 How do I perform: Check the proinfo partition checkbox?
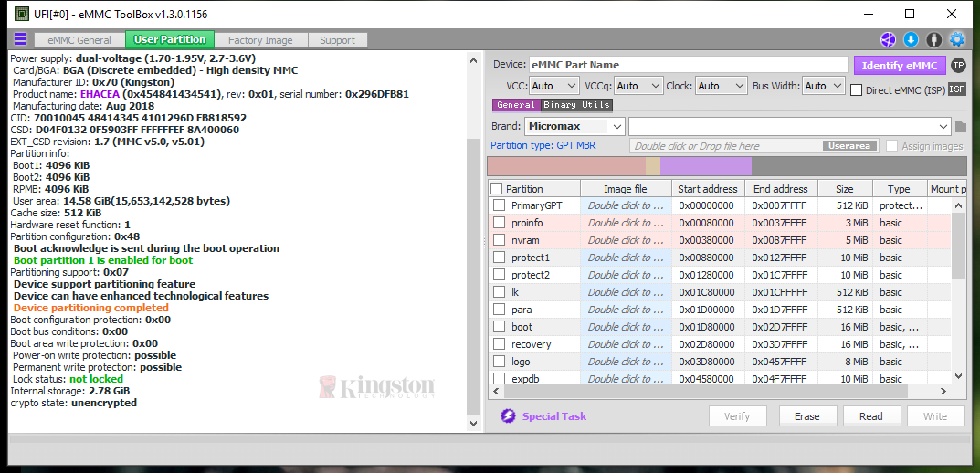point(499,223)
